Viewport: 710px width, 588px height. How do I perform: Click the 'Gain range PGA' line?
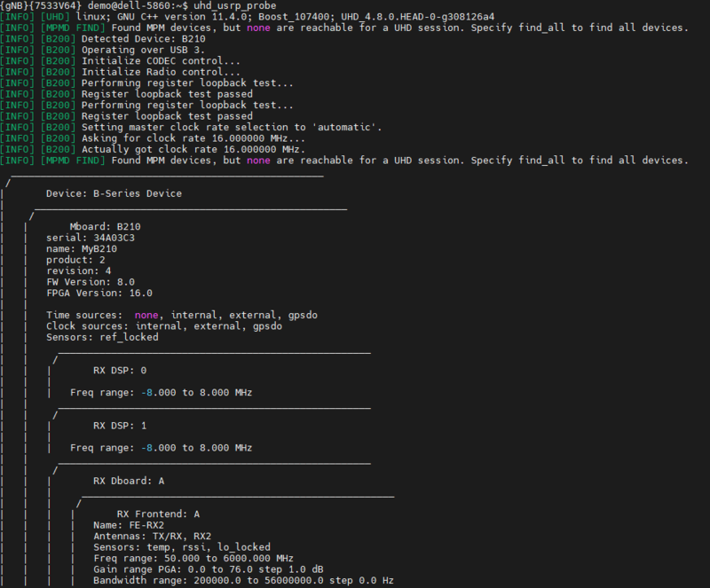click(x=206, y=569)
